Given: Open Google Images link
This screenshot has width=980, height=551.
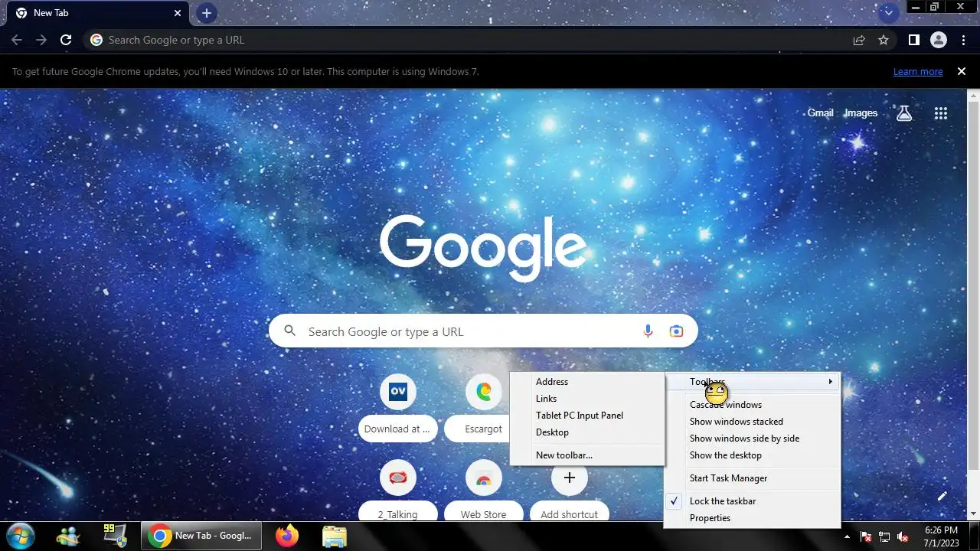Looking at the screenshot, I should 861,112.
